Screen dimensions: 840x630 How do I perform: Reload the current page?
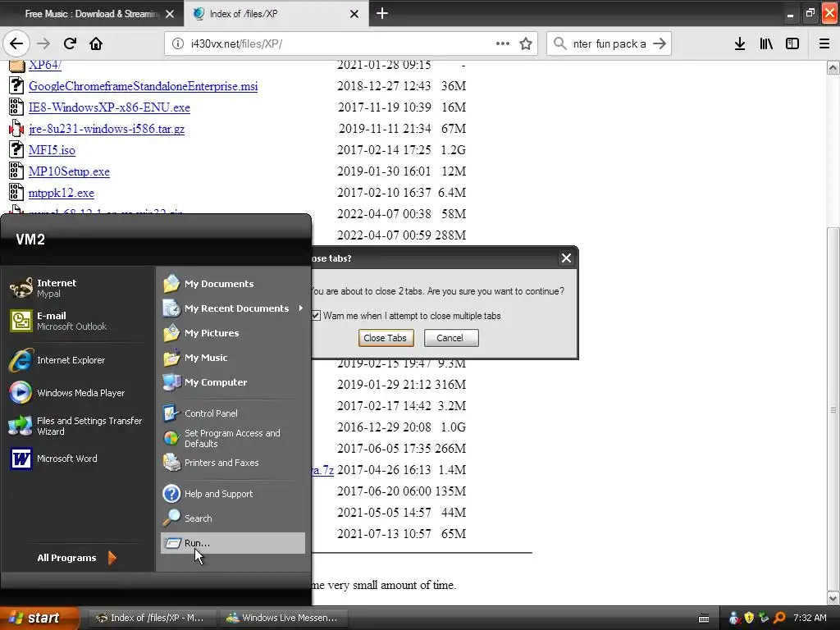(70, 43)
